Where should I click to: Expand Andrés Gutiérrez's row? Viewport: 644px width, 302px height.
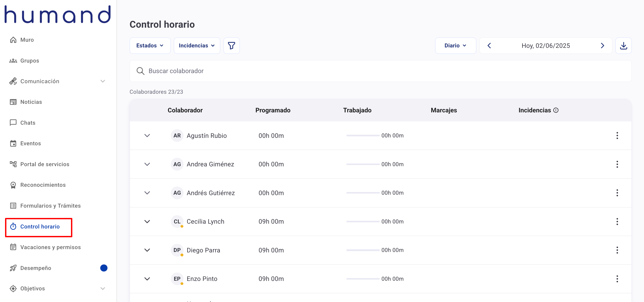coord(147,193)
